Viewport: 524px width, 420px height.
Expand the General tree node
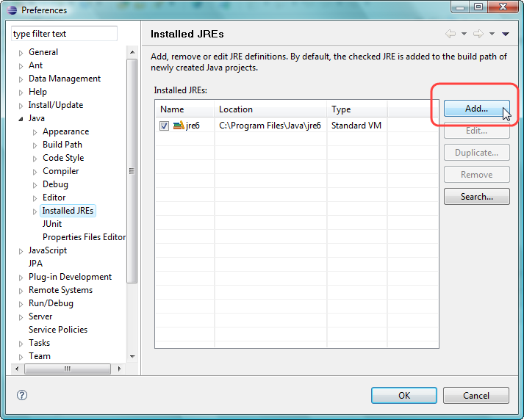(21, 53)
